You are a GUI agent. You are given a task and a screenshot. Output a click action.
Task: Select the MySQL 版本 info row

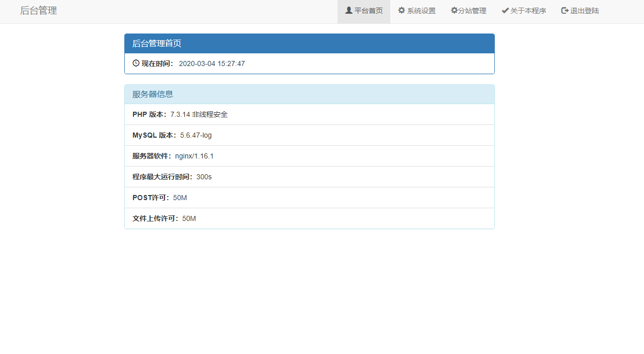coord(309,135)
